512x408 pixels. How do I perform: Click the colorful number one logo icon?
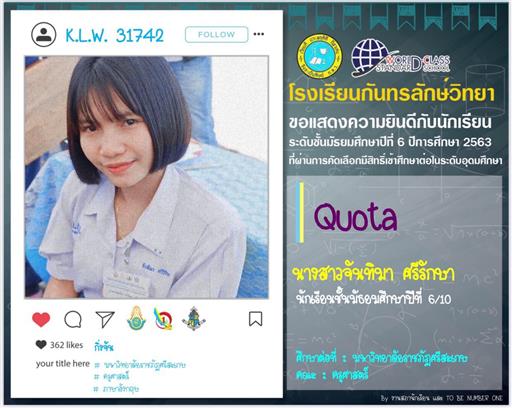[x=163, y=319]
